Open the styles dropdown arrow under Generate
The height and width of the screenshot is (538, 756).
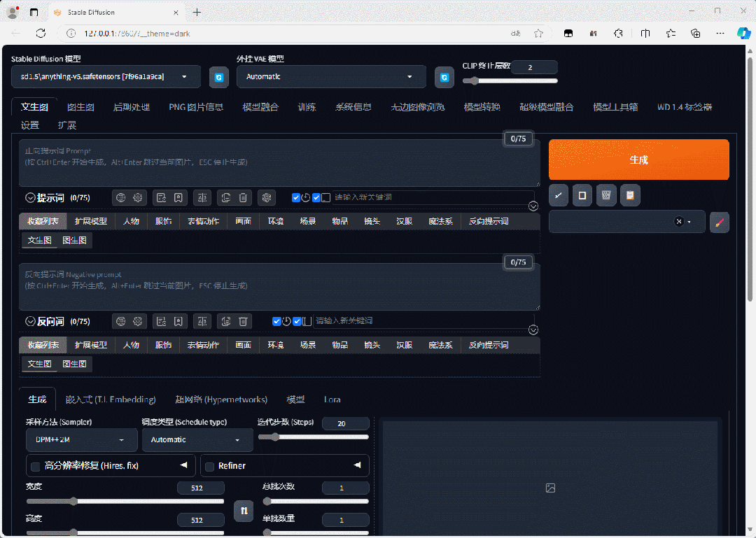click(689, 222)
